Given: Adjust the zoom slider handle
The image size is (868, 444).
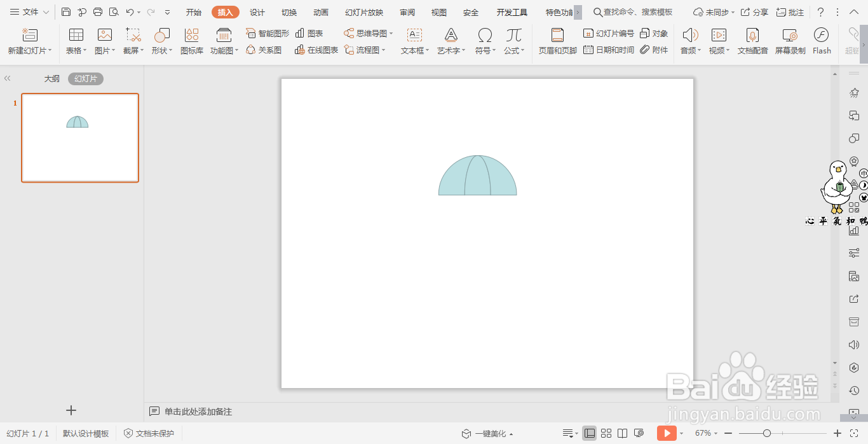Looking at the screenshot, I should [767, 433].
